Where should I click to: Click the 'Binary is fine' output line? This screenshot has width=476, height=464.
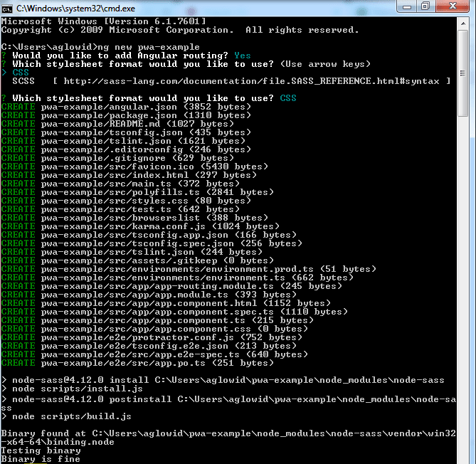pos(41,459)
